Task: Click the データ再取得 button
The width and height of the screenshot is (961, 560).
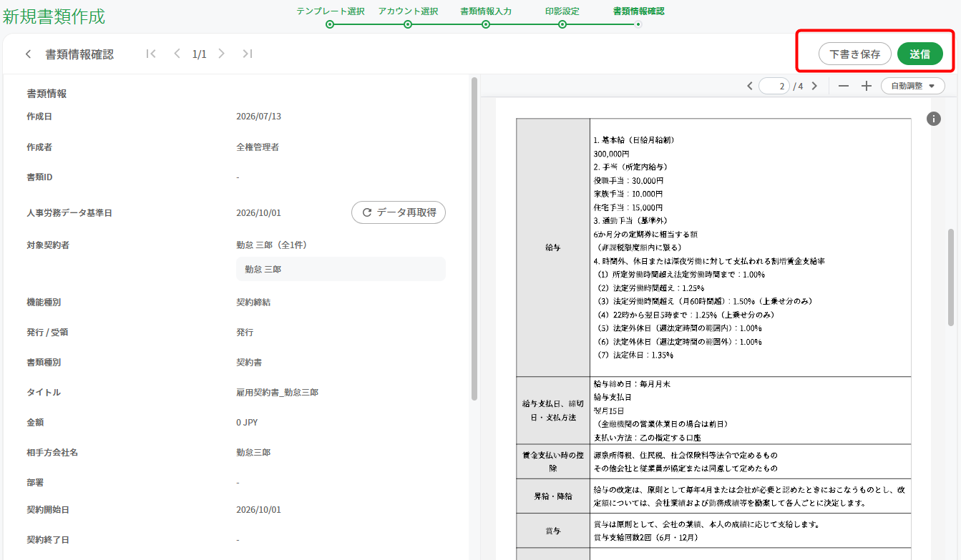Action: 399,212
